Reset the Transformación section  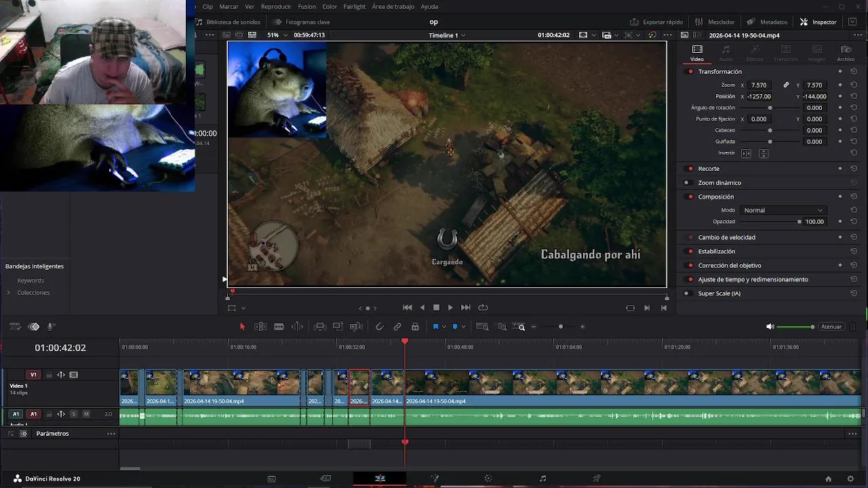854,72
